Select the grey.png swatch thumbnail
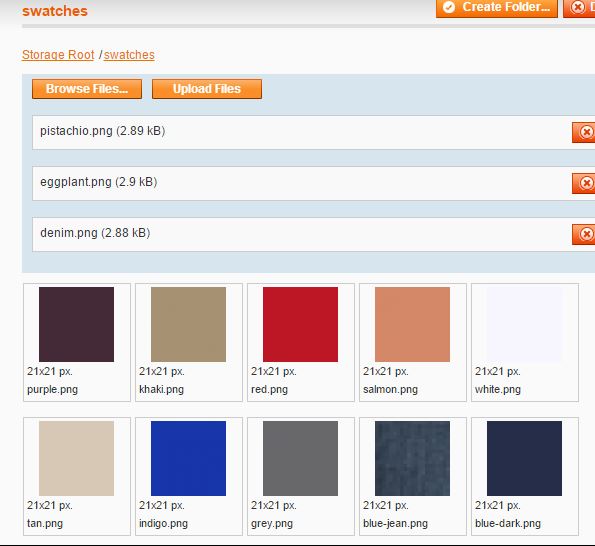 click(x=300, y=458)
